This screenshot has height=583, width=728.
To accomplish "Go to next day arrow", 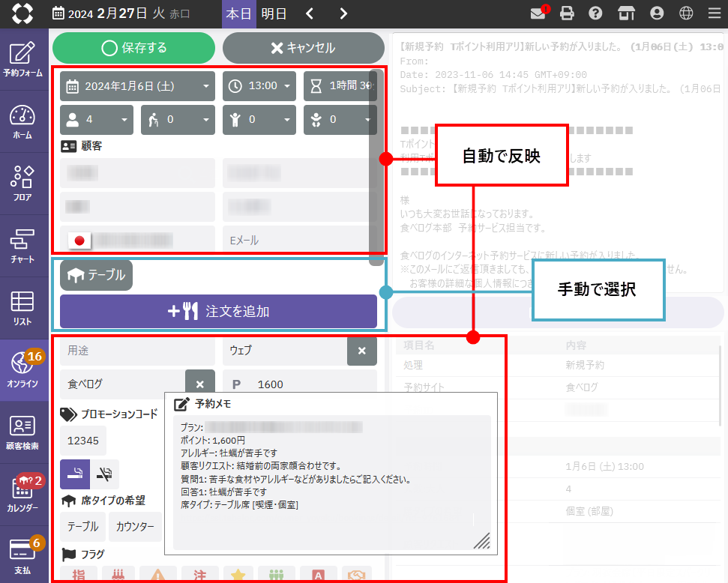I will (343, 13).
